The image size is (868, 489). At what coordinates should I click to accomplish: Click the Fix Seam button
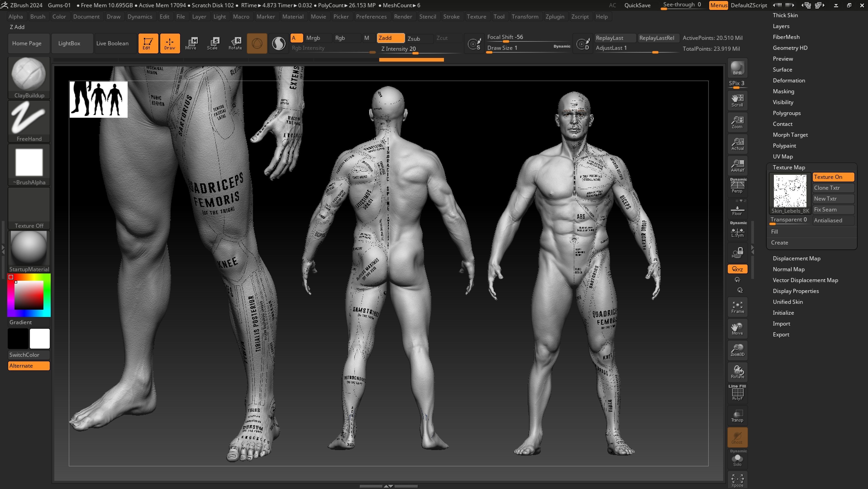point(833,210)
